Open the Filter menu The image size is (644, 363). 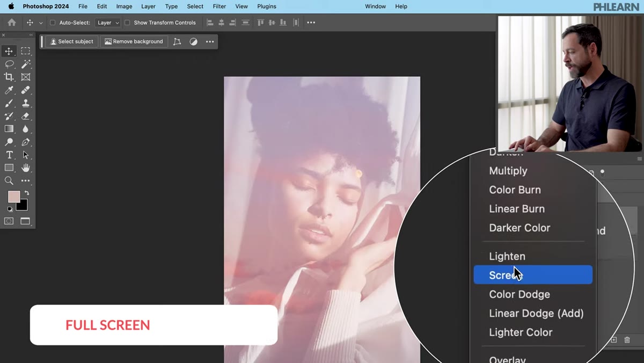(x=219, y=6)
